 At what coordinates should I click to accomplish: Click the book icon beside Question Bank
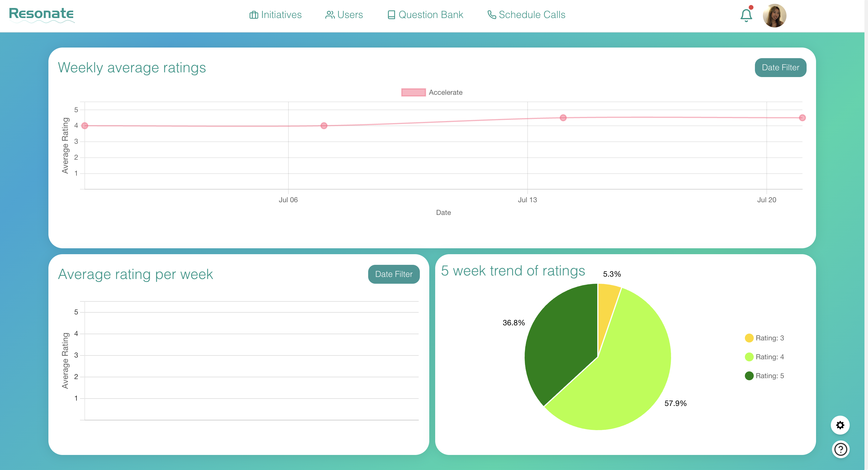tap(391, 15)
